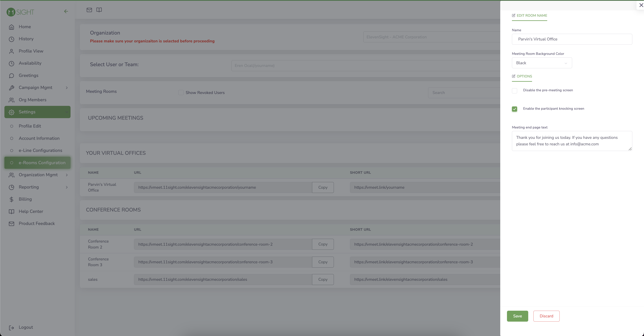Click Meeting Room Background Color label
644x336 pixels.
[x=538, y=54]
